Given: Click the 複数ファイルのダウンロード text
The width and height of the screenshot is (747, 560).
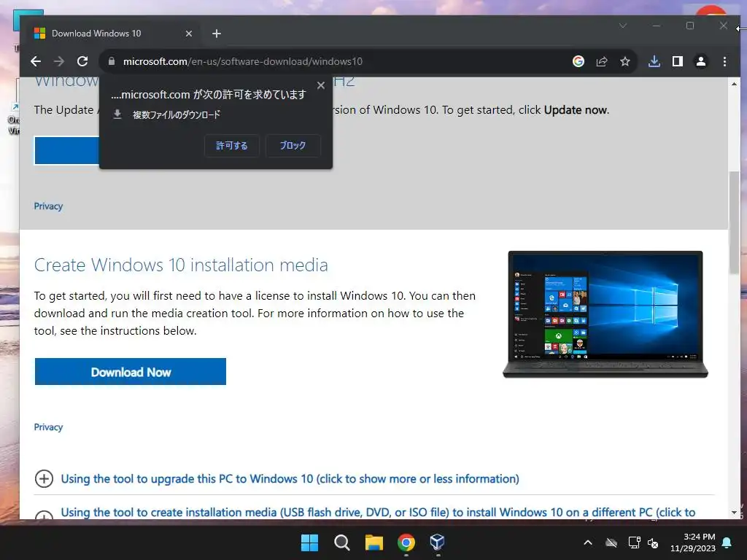Looking at the screenshot, I should 177,114.
